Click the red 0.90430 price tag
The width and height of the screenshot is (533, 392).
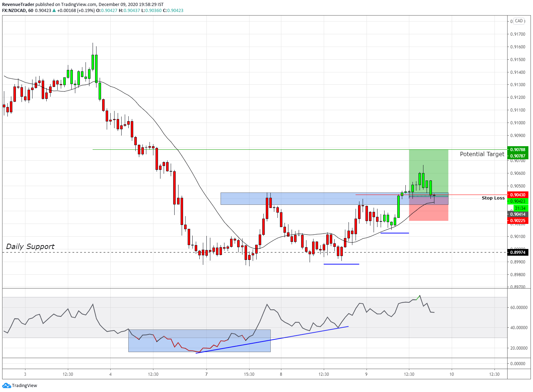tap(518, 195)
